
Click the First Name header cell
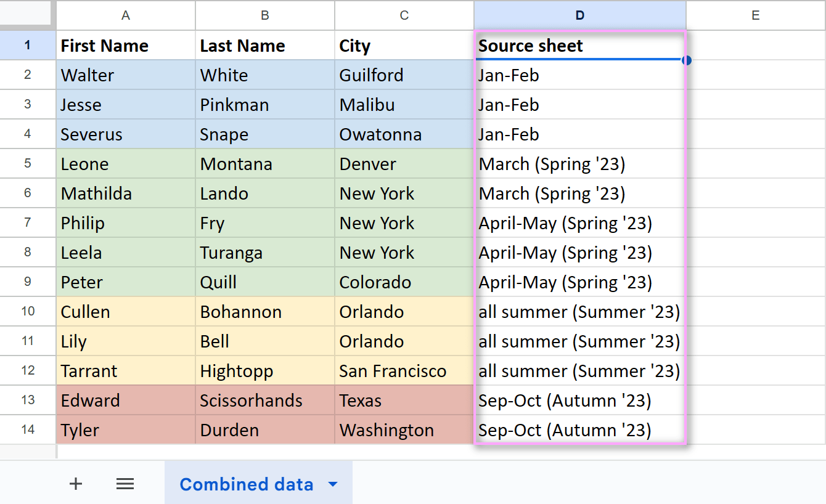126,46
